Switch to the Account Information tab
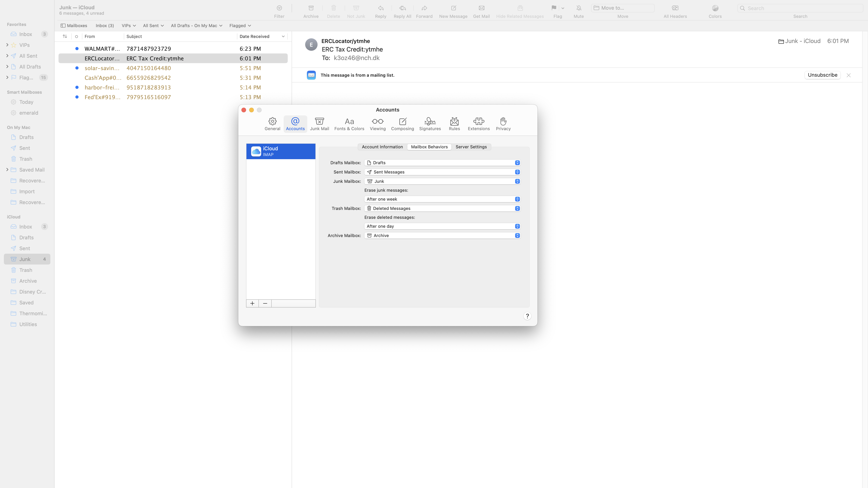868x488 pixels. (x=382, y=147)
